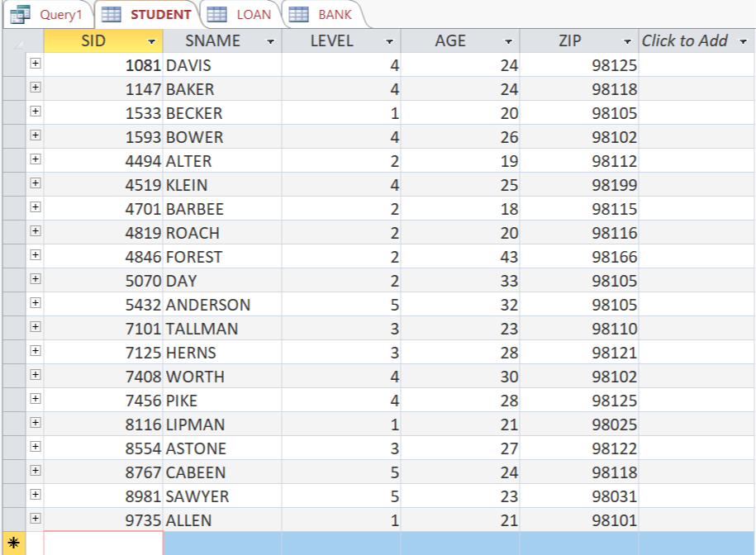Open SID column filter dropdown
This screenshot has width=756, height=555.
point(152,41)
